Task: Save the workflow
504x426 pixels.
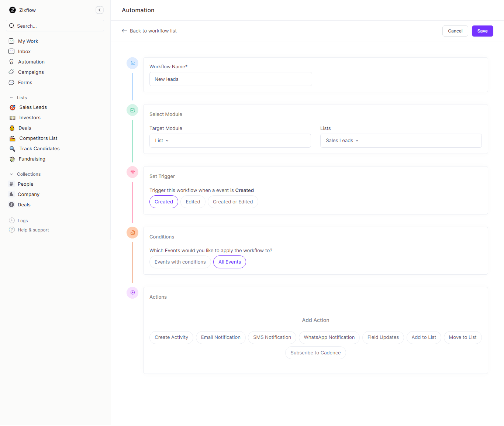Action: 482,31
